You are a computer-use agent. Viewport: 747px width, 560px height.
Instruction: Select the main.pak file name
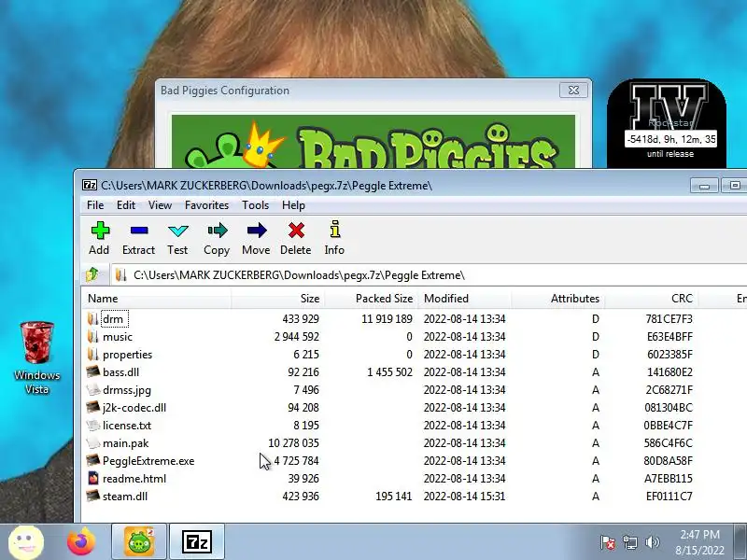point(126,443)
